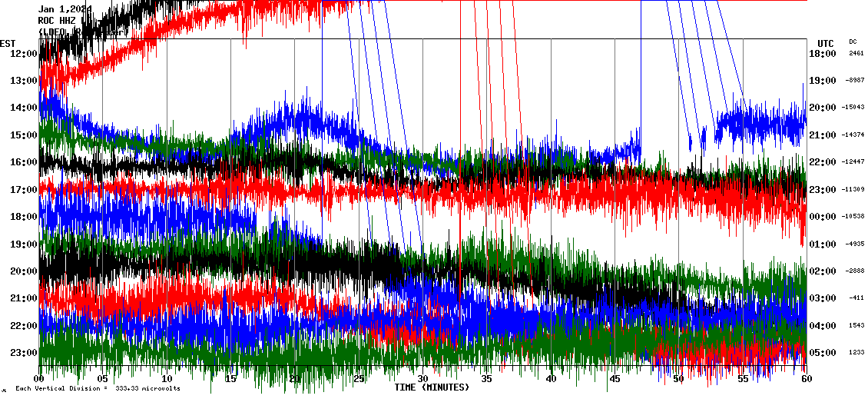Click the Jan 1, 2024 date label
868x399 pixels.
[x=65, y=9]
